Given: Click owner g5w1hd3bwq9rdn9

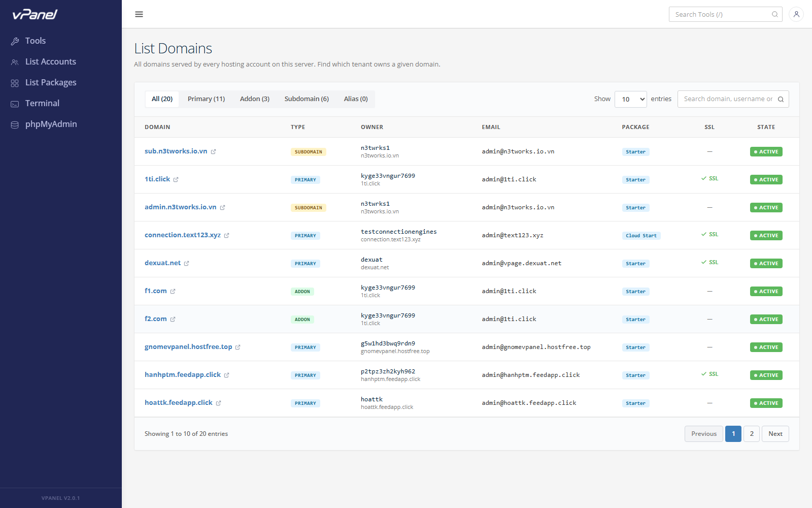Looking at the screenshot, I should click(388, 343).
